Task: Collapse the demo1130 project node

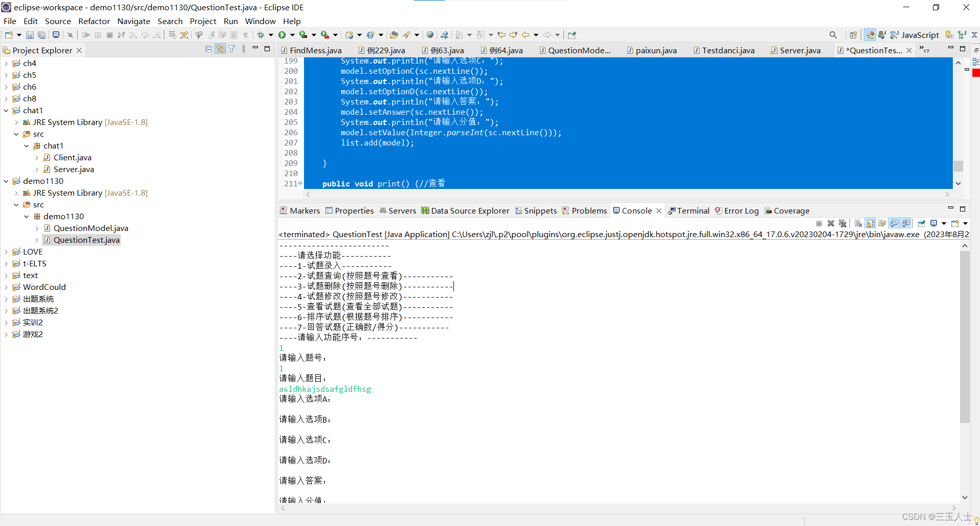Action: coord(6,181)
